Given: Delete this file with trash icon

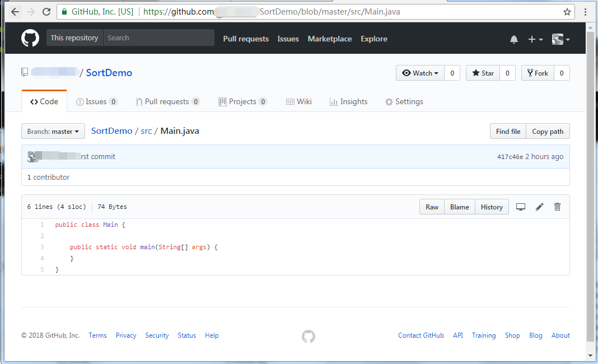Looking at the screenshot, I should (557, 207).
